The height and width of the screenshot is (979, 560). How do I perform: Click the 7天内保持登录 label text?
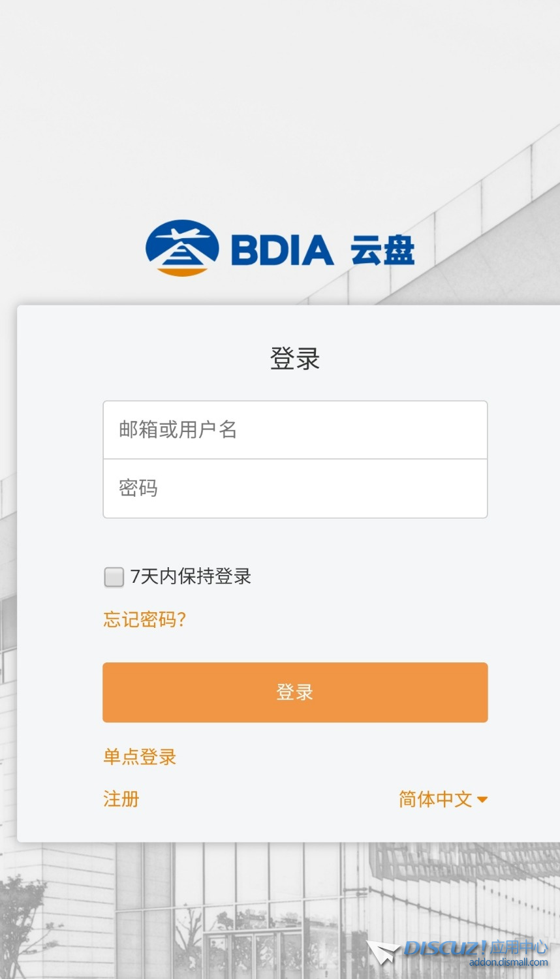(x=191, y=576)
